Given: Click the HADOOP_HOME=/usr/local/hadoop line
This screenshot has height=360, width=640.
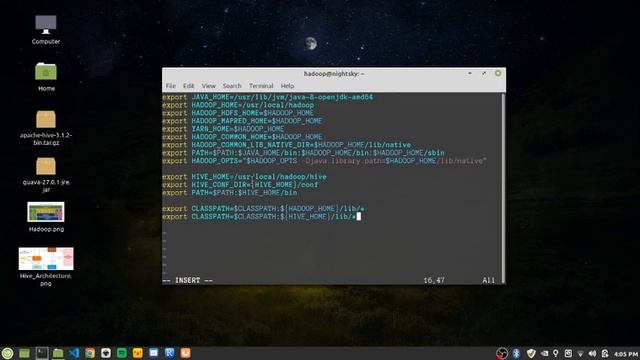Looking at the screenshot, I should [x=238, y=105].
